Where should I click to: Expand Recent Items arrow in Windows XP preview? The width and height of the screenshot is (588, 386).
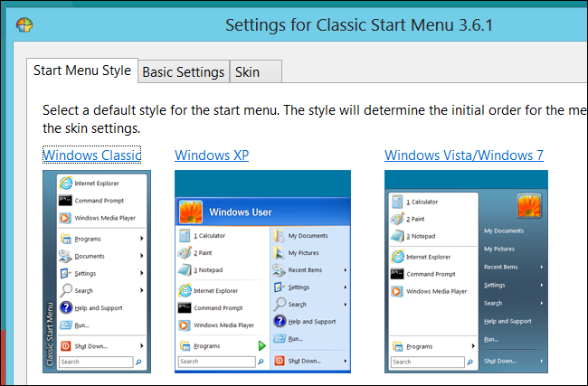(x=345, y=269)
